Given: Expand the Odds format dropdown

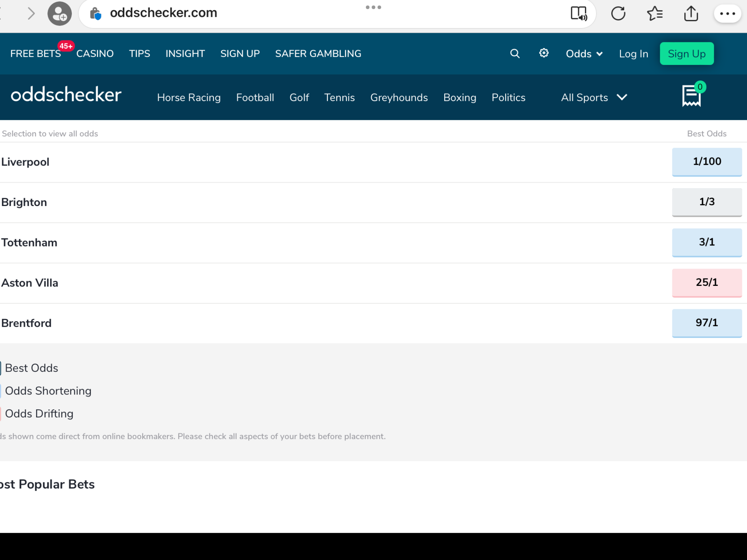Looking at the screenshot, I should [584, 54].
